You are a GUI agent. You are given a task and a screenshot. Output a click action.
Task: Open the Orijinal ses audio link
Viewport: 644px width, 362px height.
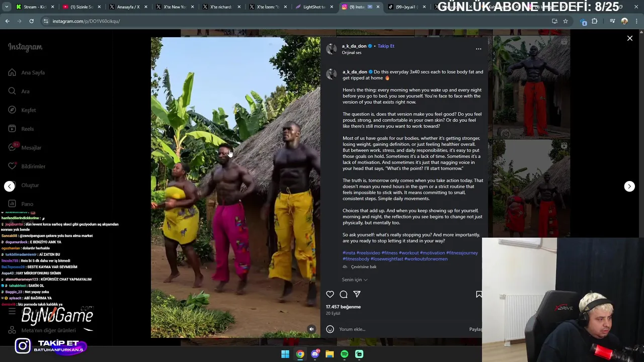(352, 53)
